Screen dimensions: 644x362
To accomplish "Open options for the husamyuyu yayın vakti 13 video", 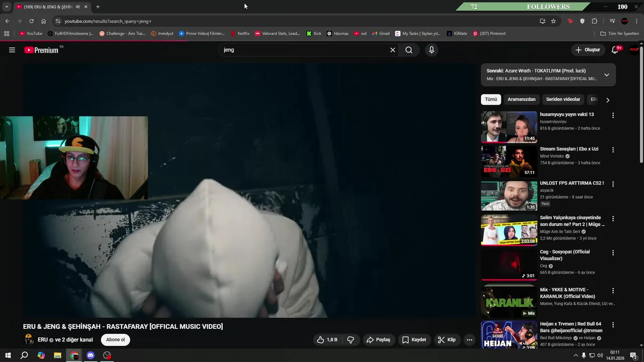I will tap(613, 115).
